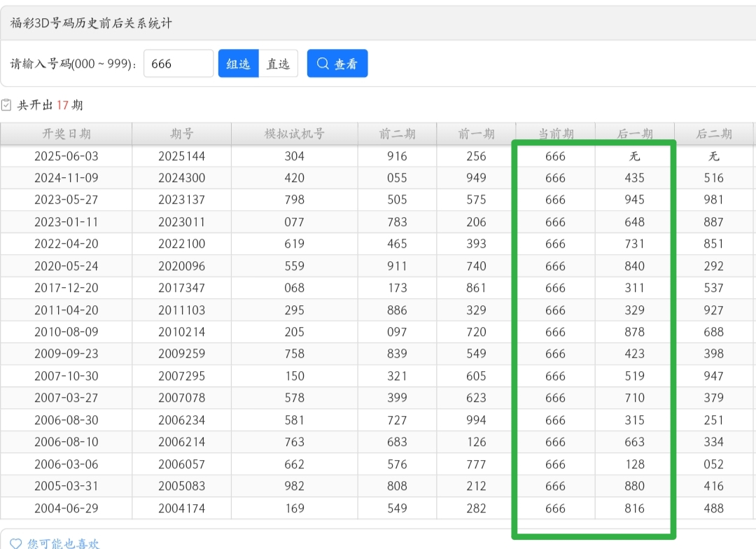Click the 开奖日期 column header
756x549 pixels.
pos(66,134)
